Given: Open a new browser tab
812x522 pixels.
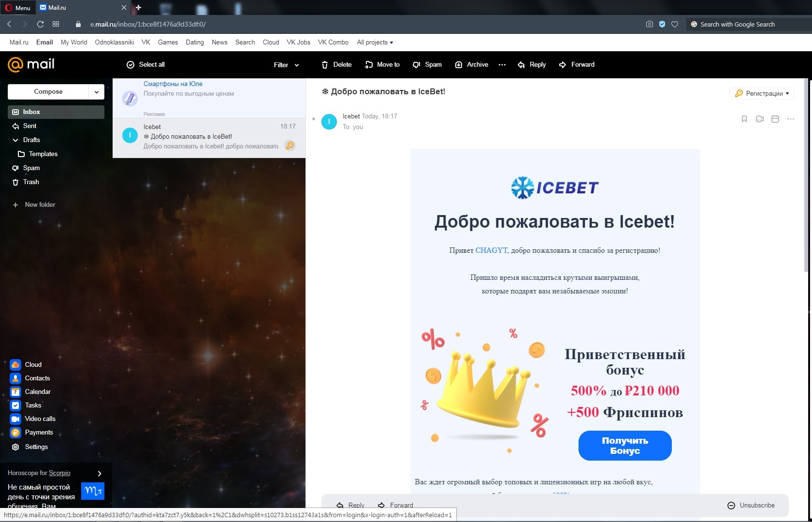Looking at the screenshot, I should tap(139, 8).
